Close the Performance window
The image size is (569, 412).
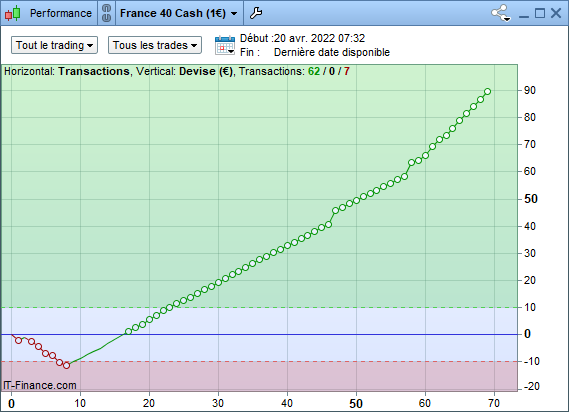556,13
